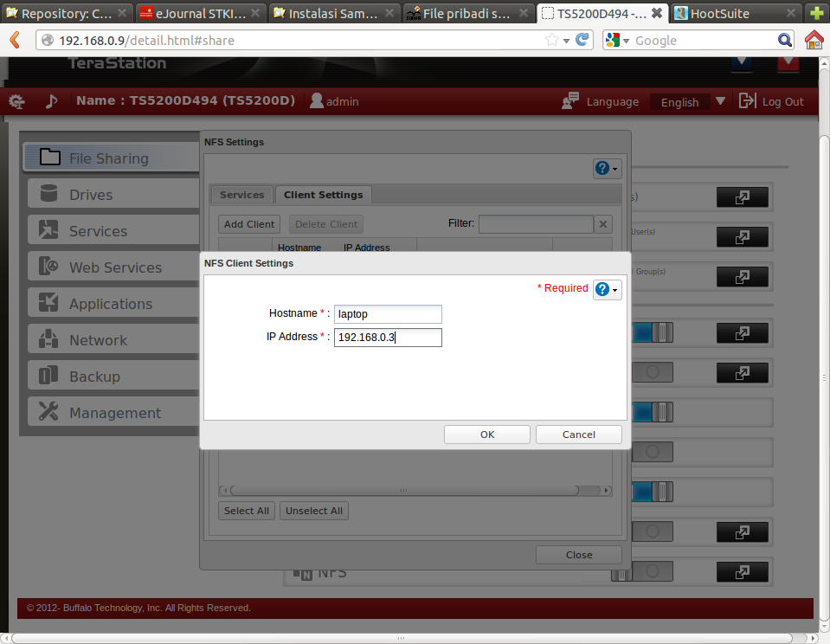
Task: Open the Users row popup icon
Action: (x=742, y=236)
